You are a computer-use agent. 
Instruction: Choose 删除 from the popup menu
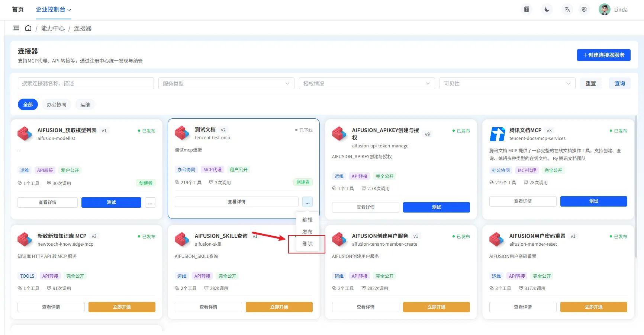click(x=307, y=244)
